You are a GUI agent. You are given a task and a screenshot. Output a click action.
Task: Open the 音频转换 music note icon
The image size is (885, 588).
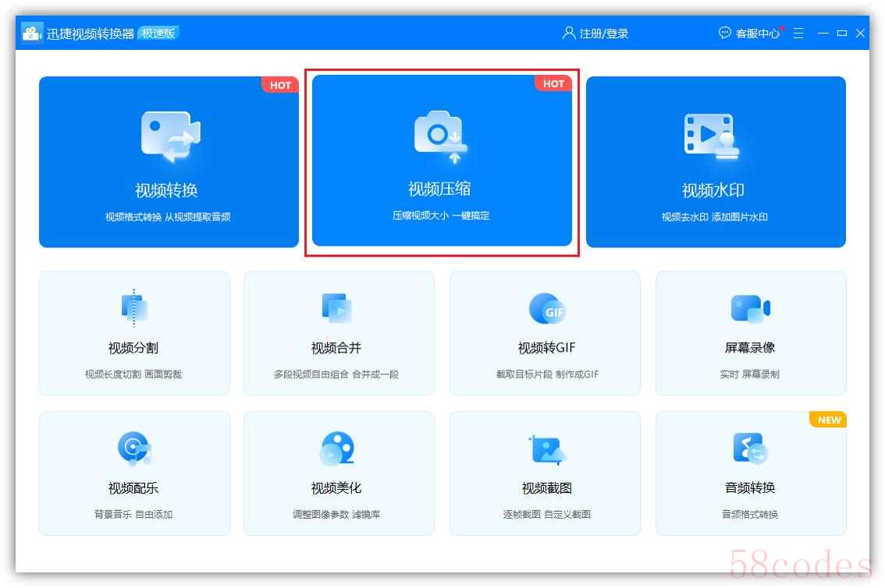[x=750, y=448]
